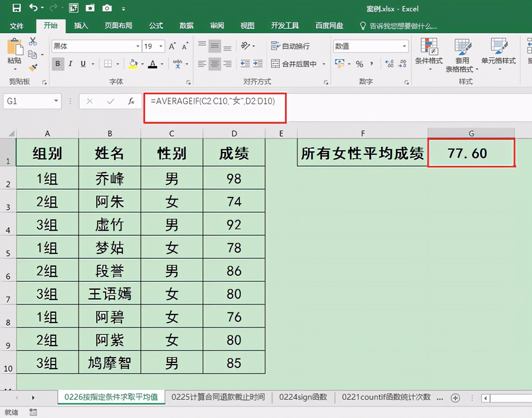The height and width of the screenshot is (418, 532).
Task: Select cell G1 showing 77.60
Action: coord(471,153)
